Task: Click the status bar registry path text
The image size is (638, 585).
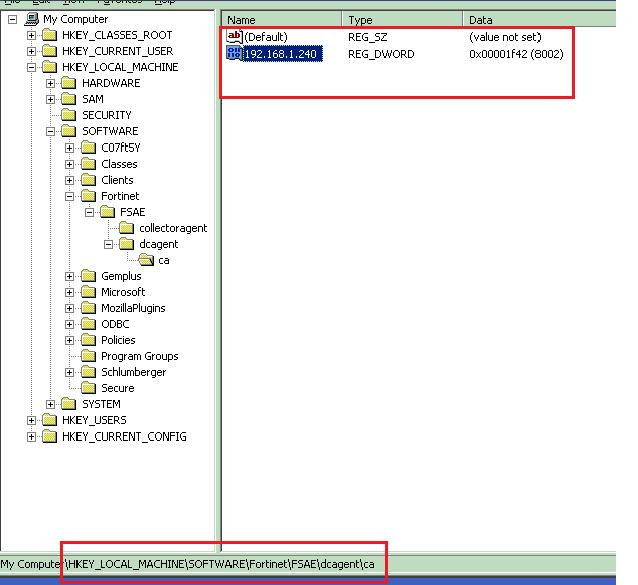Action: coord(187,564)
